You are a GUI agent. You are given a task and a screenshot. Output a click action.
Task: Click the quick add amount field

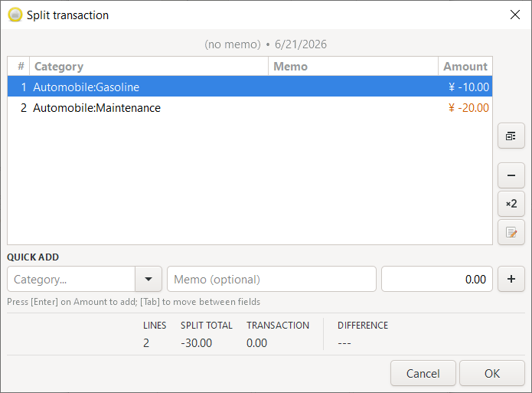click(x=437, y=279)
